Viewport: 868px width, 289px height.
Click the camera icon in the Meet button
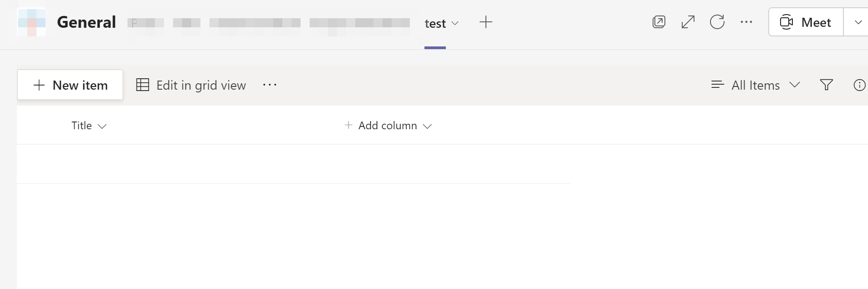pos(787,21)
